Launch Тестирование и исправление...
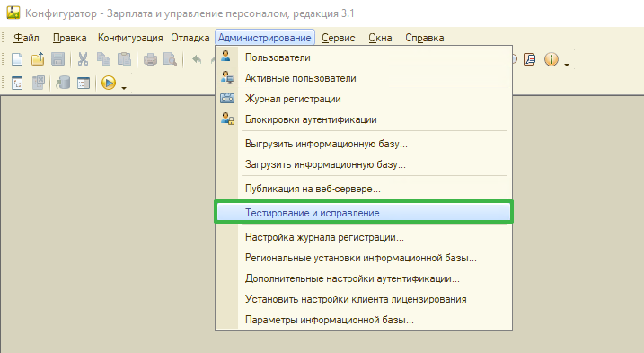The height and width of the screenshot is (353, 644). pyautogui.click(x=364, y=213)
